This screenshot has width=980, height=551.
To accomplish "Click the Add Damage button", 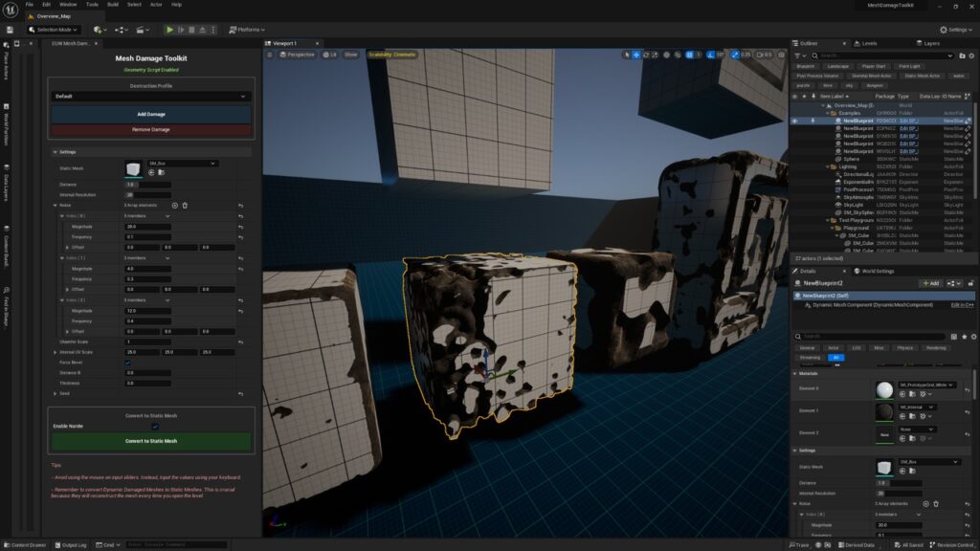I will coord(150,114).
